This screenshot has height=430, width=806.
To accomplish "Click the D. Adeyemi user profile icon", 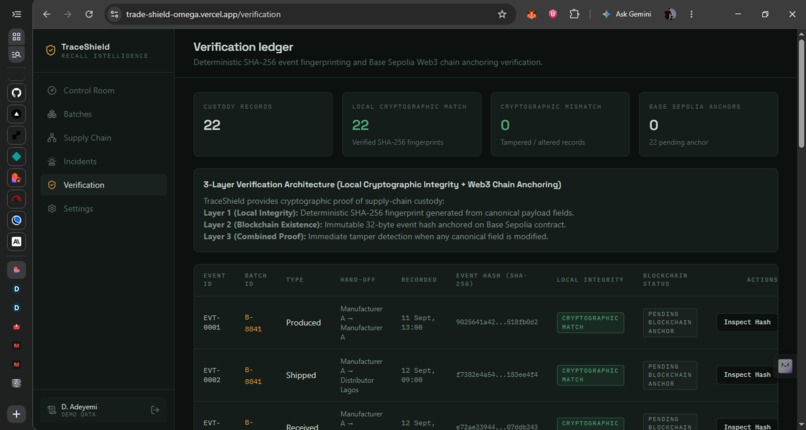I will pyautogui.click(x=51, y=410).
